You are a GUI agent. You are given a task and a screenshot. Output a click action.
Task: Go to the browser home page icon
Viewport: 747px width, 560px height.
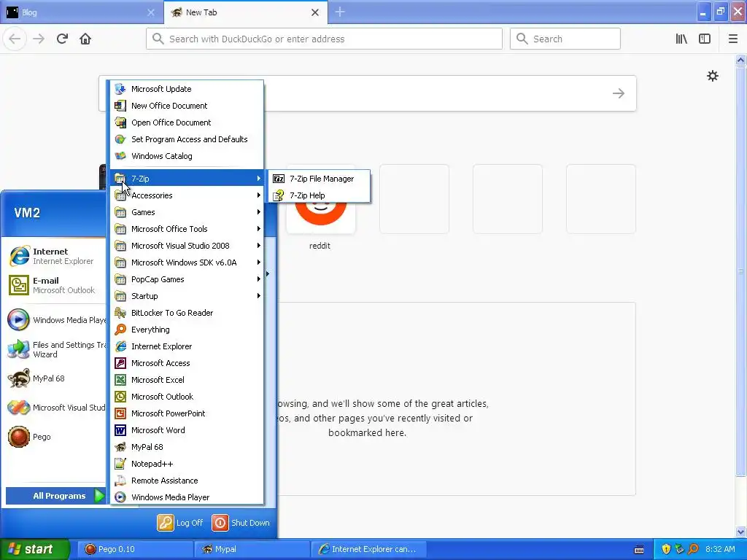[x=85, y=39]
